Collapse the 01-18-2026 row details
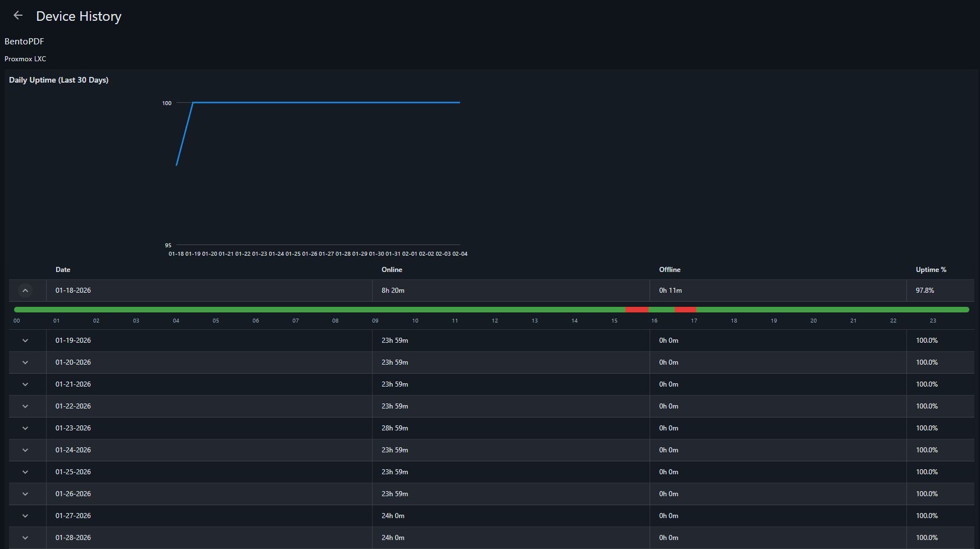This screenshot has width=980, height=549. [x=25, y=291]
